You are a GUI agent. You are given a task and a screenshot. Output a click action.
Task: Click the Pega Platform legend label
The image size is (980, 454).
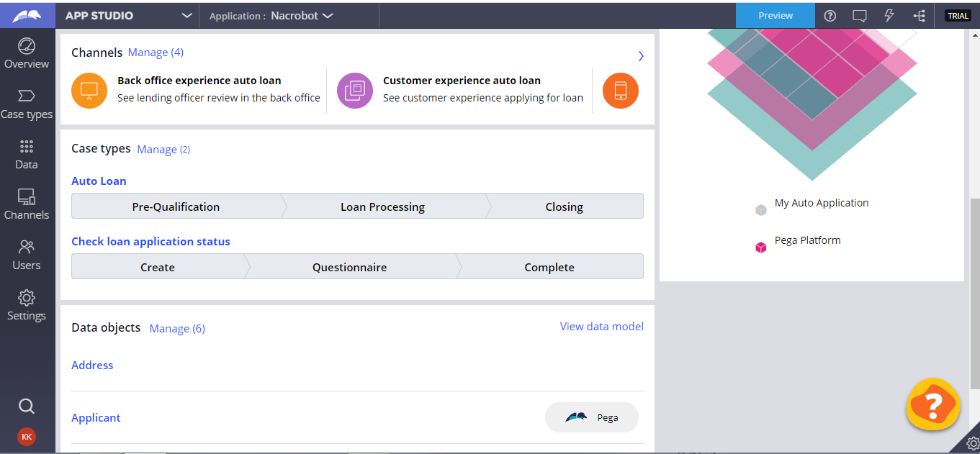808,240
